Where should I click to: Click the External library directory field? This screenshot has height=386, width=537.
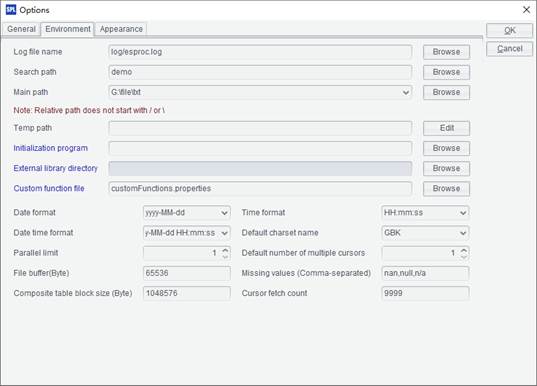(260, 169)
